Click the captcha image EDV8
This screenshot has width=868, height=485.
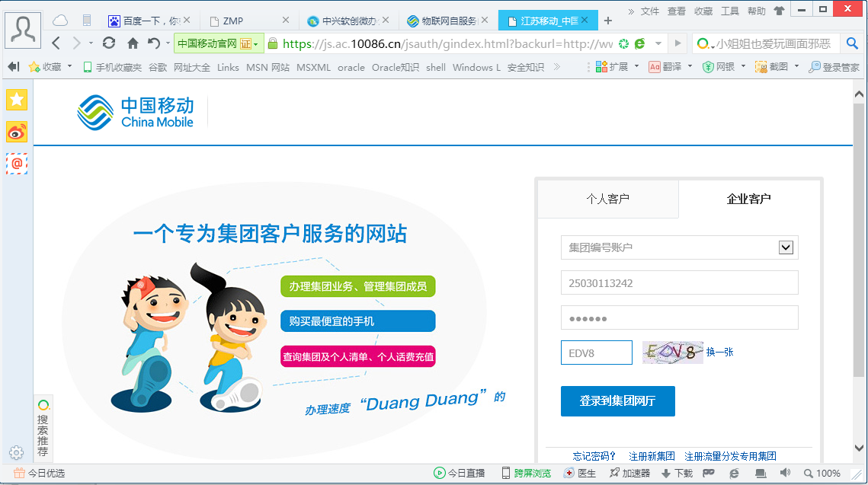672,353
